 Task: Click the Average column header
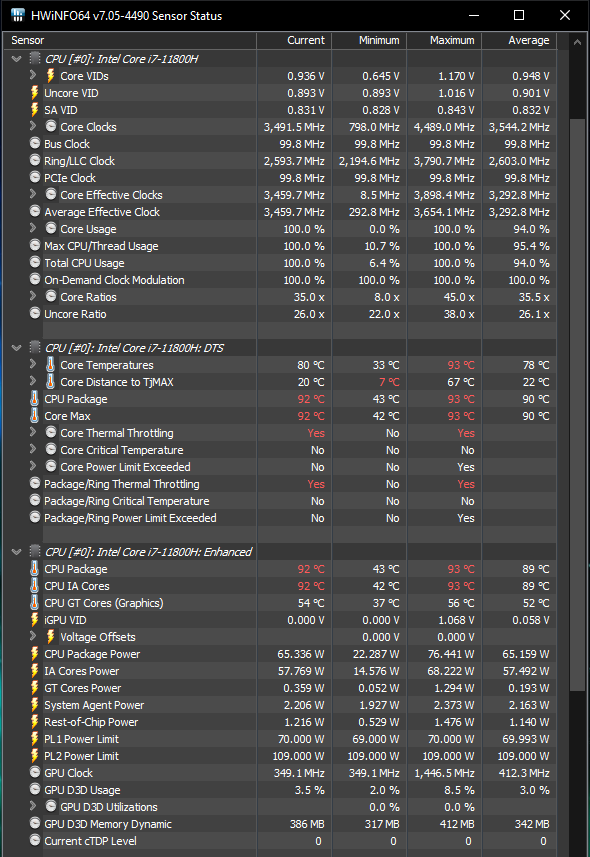tap(519, 40)
